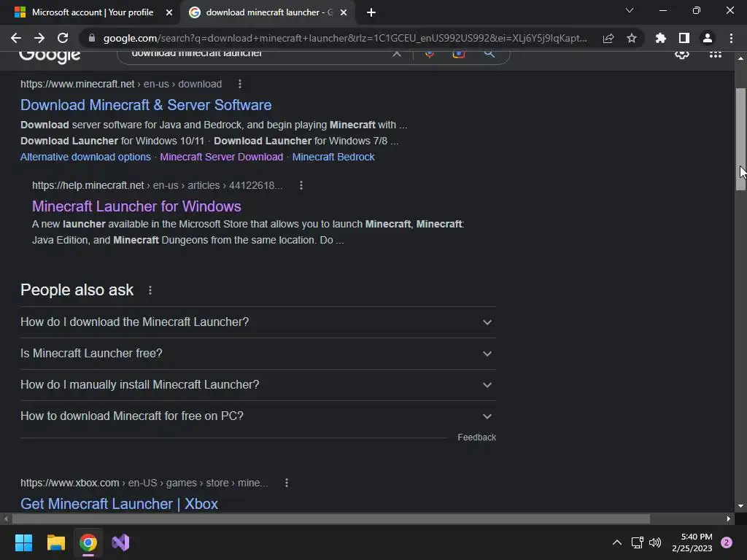Image resolution: width=747 pixels, height=560 pixels.
Task: Open the Windows Start menu
Action: [23, 542]
